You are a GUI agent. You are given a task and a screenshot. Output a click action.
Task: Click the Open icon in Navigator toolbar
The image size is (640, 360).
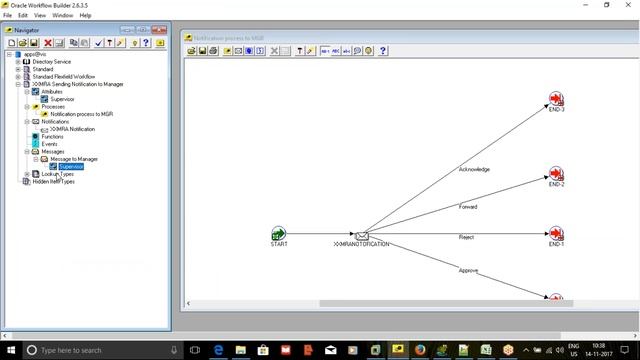click(23, 42)
